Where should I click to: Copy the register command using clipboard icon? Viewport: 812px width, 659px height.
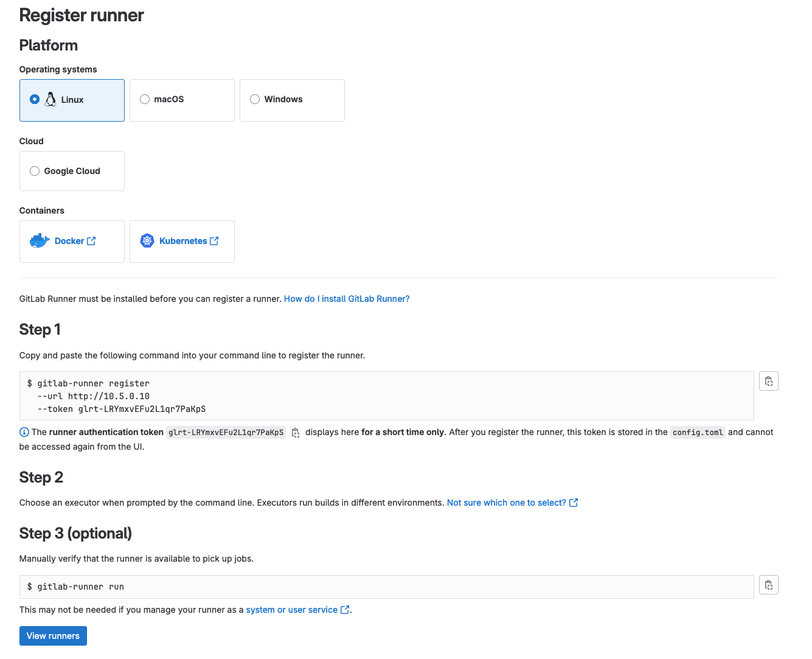point(768,380)
